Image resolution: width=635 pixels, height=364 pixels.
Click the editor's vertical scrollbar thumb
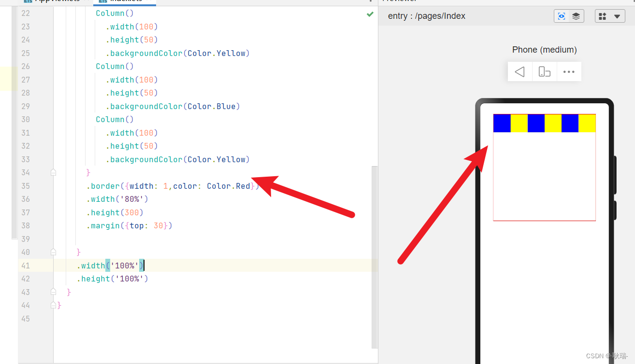(375, 257)
